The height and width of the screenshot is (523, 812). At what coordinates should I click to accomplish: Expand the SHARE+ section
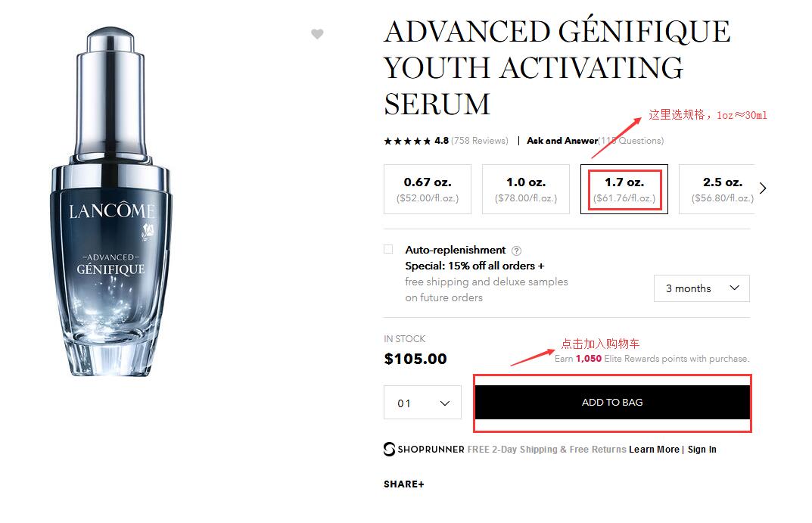point(404,484)
